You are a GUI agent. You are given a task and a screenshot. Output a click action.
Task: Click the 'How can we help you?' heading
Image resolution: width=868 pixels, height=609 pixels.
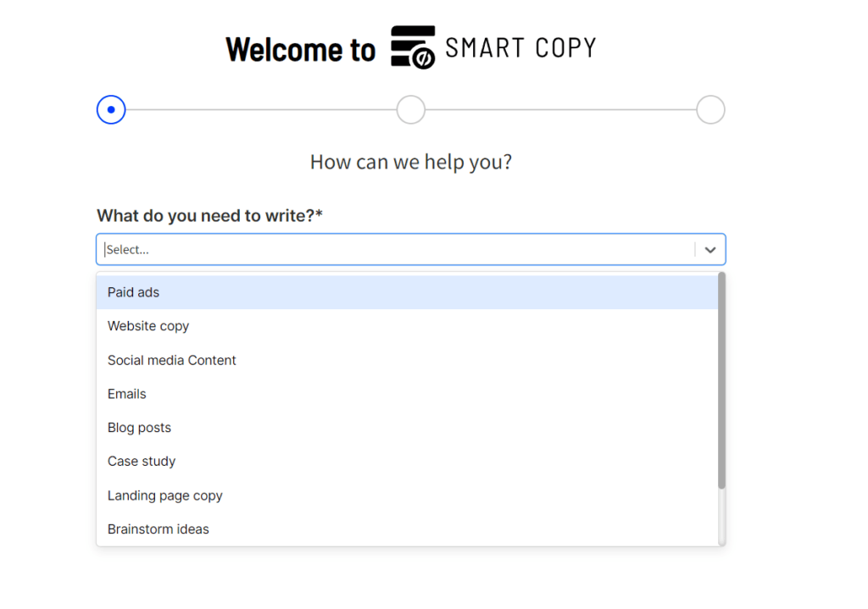click(411, 162)
